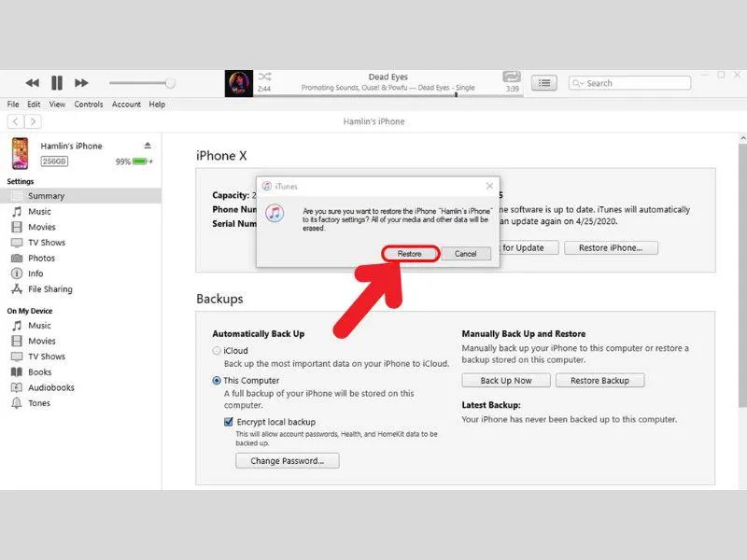
Task: Toggle the shuffle icon
Action: click(264, 77)
